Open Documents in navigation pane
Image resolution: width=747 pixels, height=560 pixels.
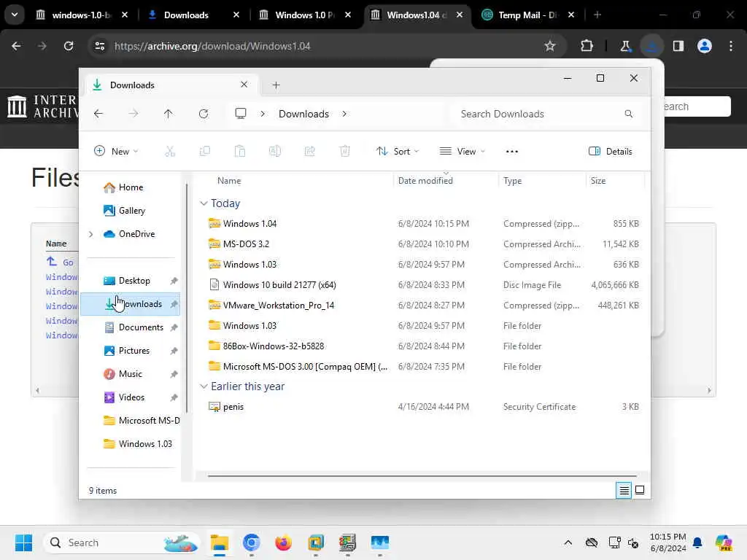pyautogui.click(x=133, y=327)
